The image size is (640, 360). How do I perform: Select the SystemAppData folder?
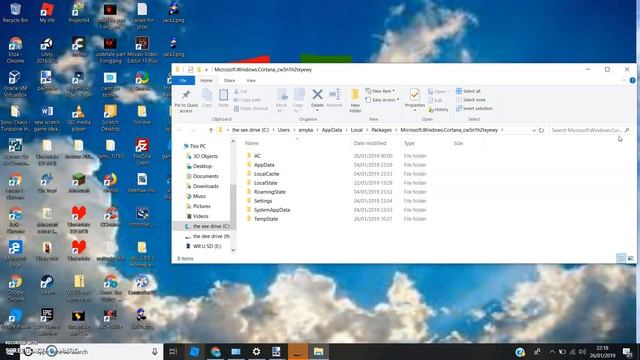tap(272, 210)
